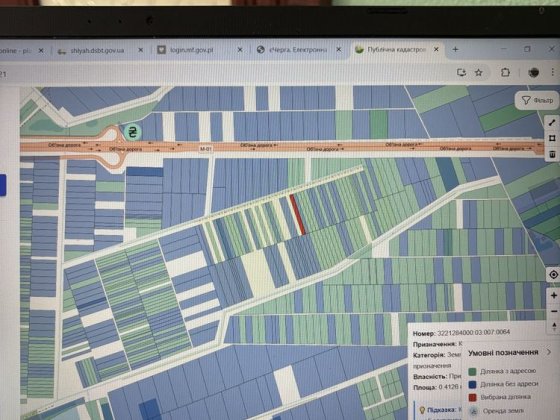The width and height of the screenshot is (560, 420).
Task: Open the browser extensions puzzle icon
Action: pos(505,72)
